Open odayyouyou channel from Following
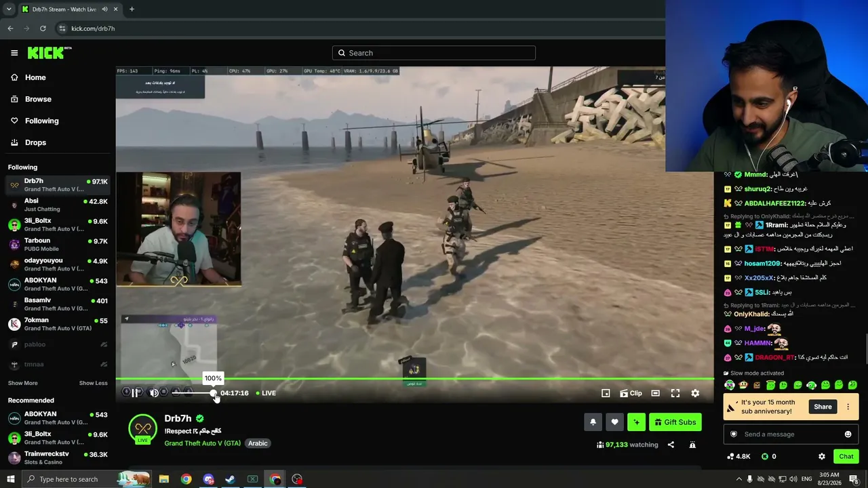Image resolution: width=868 pixels, height=488 pixels. pos(58,264)
